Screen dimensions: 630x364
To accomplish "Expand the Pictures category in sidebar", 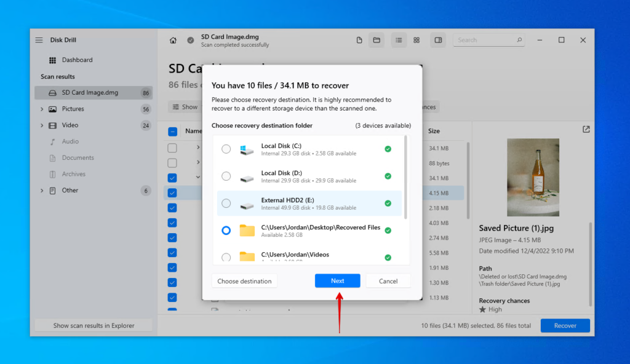I will (42, 109).
